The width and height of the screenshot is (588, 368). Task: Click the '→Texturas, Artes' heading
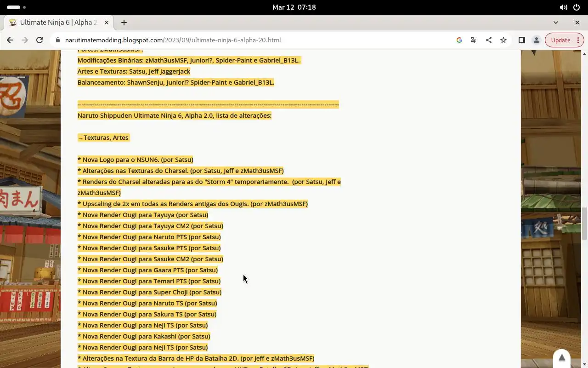pos(103,138)
